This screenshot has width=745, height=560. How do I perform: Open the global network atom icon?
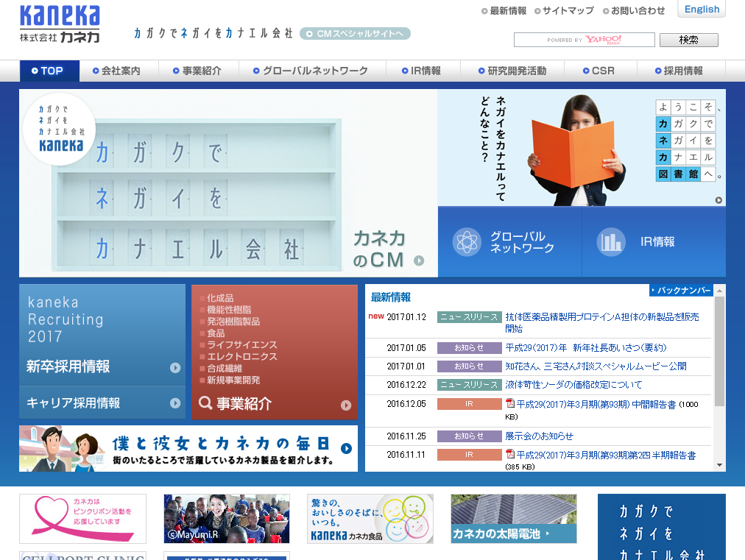467,242
